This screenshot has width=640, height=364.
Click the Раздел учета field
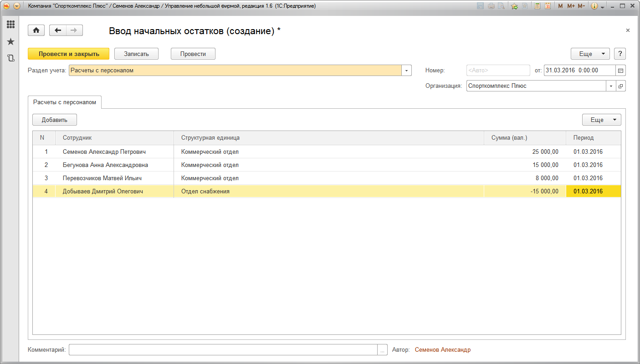coord(235,71)
